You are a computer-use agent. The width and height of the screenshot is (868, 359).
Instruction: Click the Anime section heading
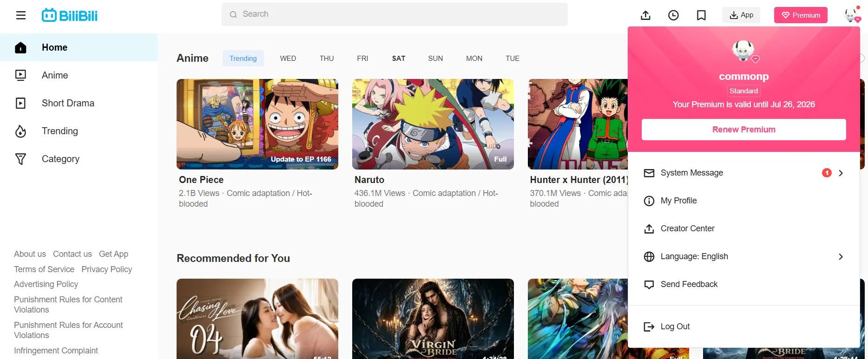pyautogui.click(x=192, y=58)
